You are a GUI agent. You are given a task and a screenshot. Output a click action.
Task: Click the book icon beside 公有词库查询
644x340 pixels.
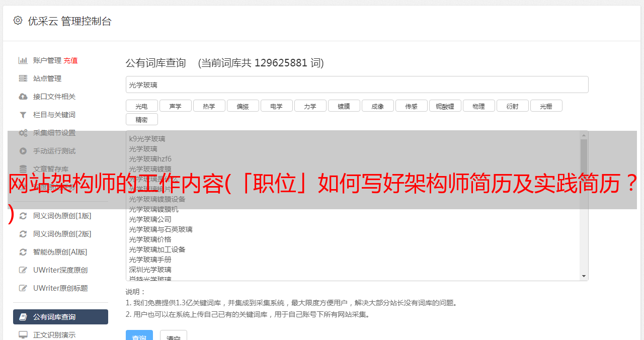click(x=23, y=317)
